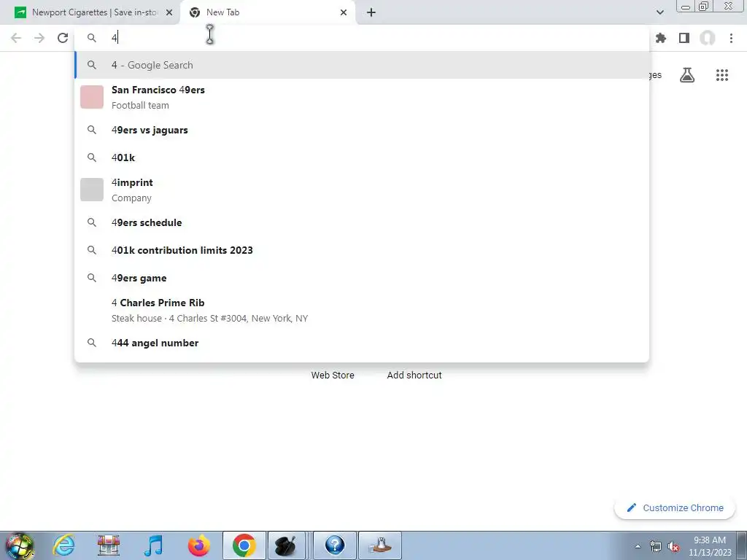Close the New Tab tab
The height and width of the screenshot is (560, 747).
coord(344,12)
